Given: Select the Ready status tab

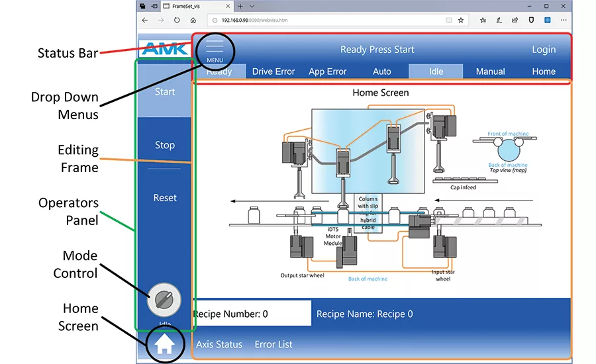Looking at the screenshot, I should tap(219, 71).
